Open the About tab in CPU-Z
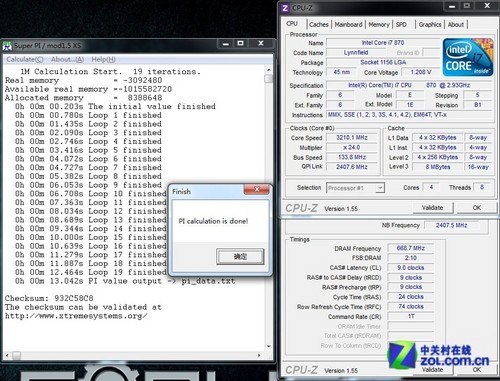This screenshot has height=381, width=500. [456, 24]
